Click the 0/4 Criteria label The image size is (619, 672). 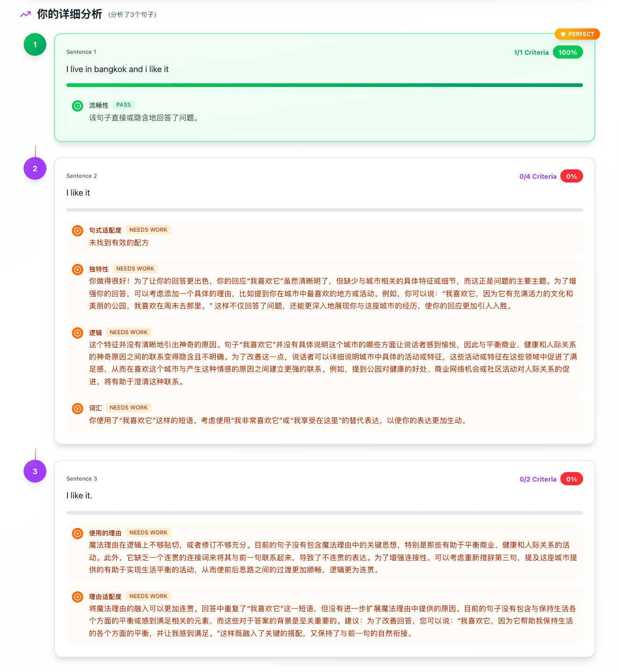538,176
